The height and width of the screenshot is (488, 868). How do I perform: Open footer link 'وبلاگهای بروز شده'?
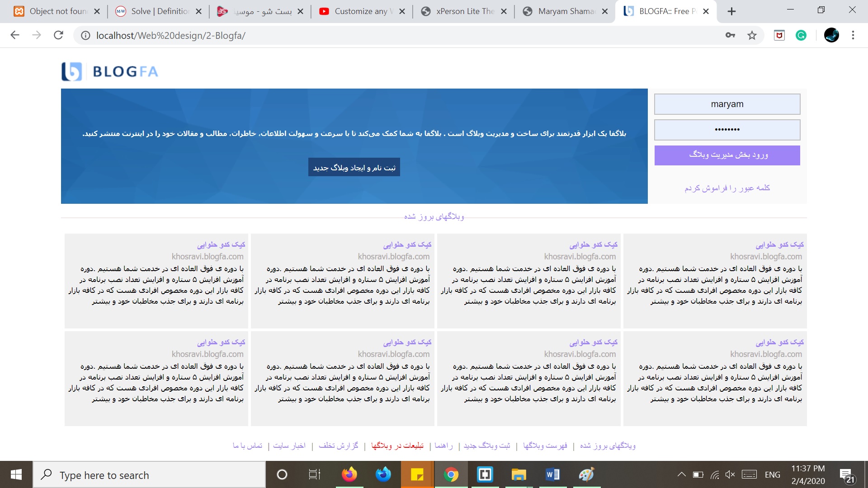click(x=608, y=446)
